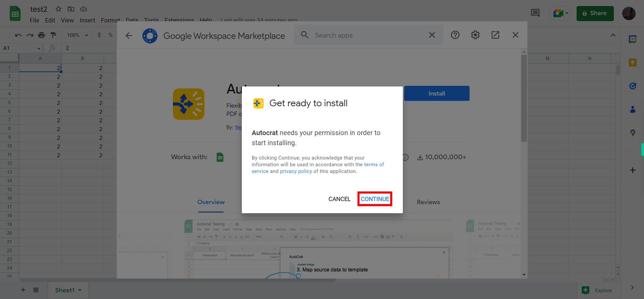Click the 10,000,000+ downloads count
The height and width of the screenshot is (299, 644).
tap(445, 157)
